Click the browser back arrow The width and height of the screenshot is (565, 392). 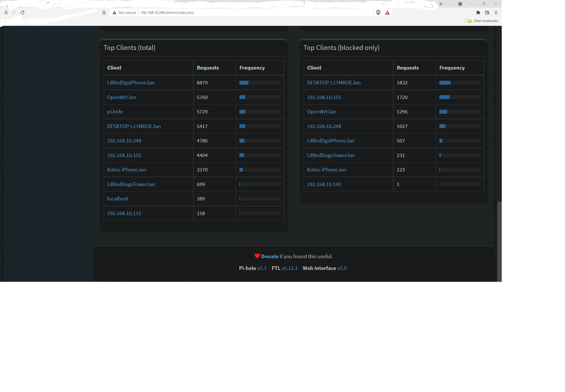(x=6, y=13)
